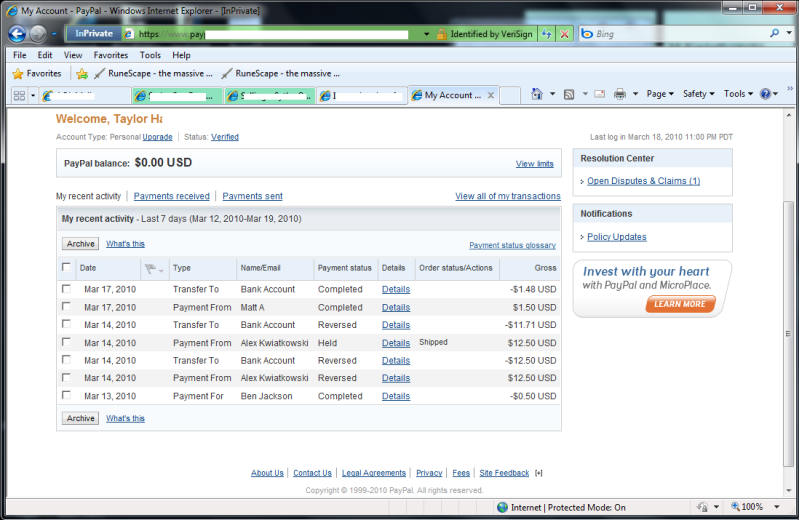Toggle the select-all checkbox in table header

click(x=66, y=267)
